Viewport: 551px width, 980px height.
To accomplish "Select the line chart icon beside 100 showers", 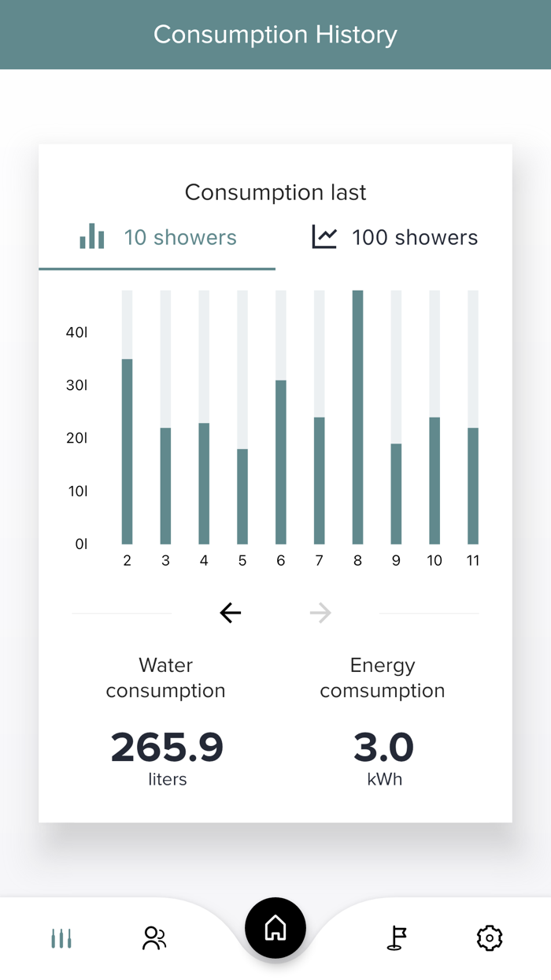I will click(x=323, y=236).
